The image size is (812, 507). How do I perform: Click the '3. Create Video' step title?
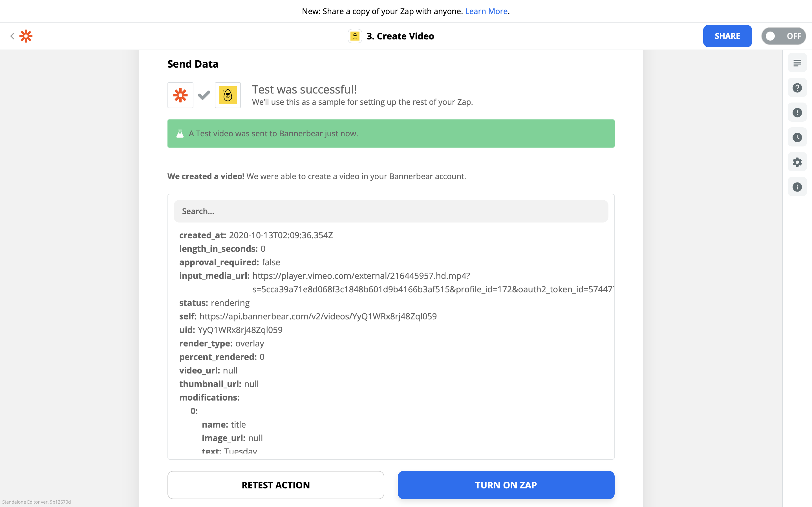click(400, 36)
